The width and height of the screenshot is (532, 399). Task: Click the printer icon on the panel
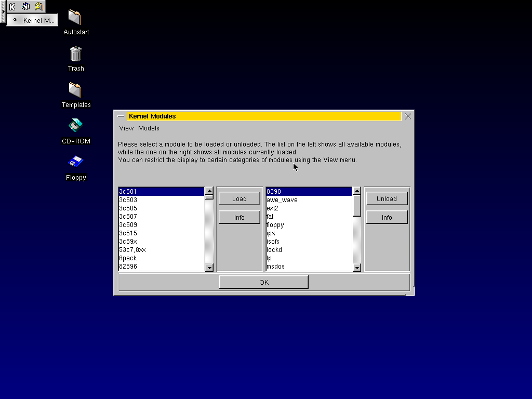pyautogui.click(x=25, y=6)
